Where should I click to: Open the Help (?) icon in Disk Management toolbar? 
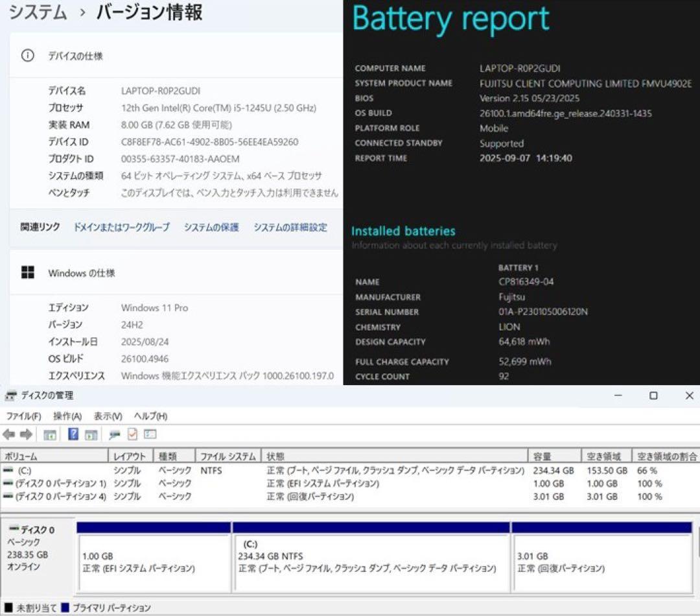73,434
